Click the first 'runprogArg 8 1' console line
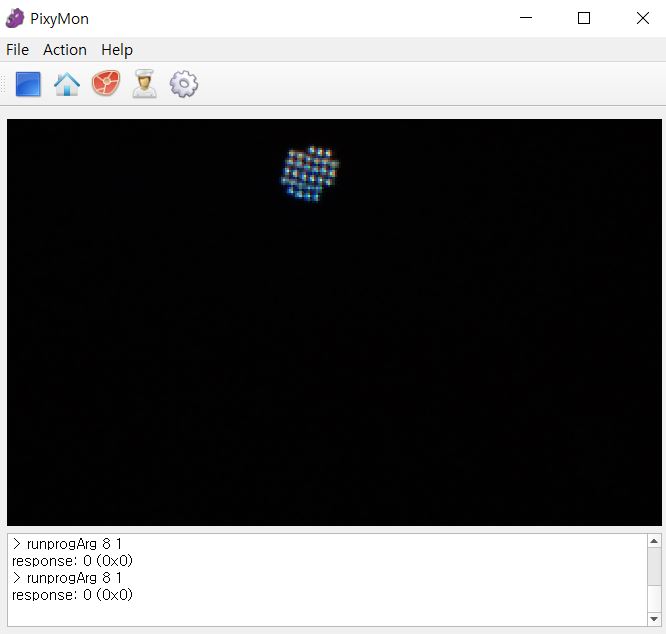 click(x=68, y=544)
